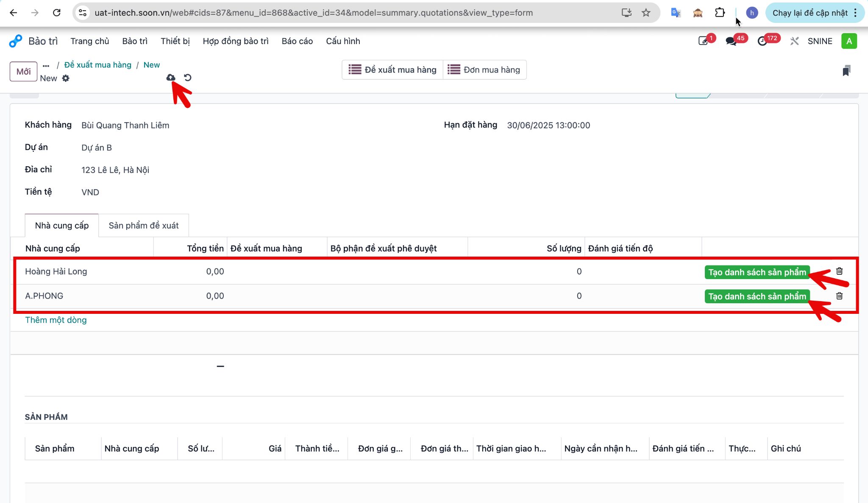Switch to the Sản phẩm đề xuất tab

tap(144, 226)
